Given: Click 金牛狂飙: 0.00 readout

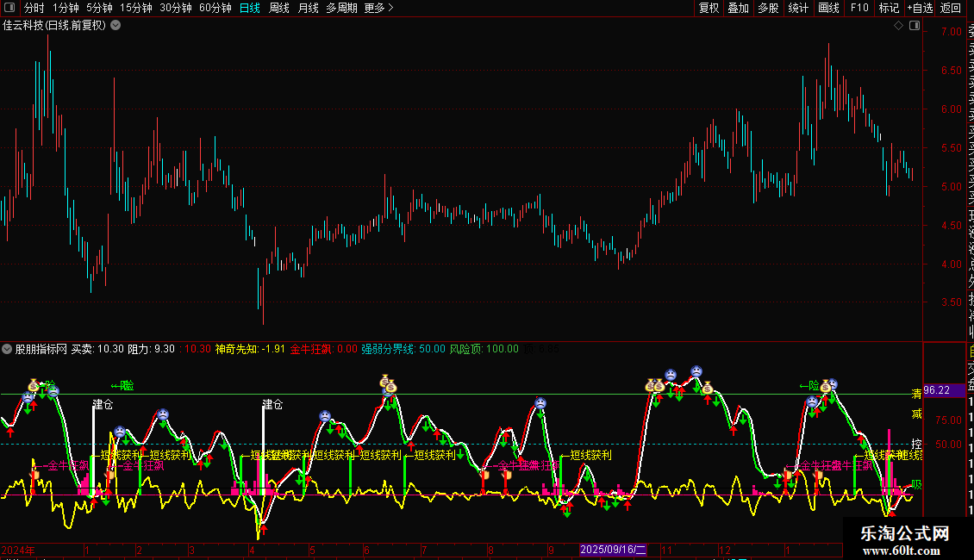Looking at the screenshot, I should click(x=323, y=349).
